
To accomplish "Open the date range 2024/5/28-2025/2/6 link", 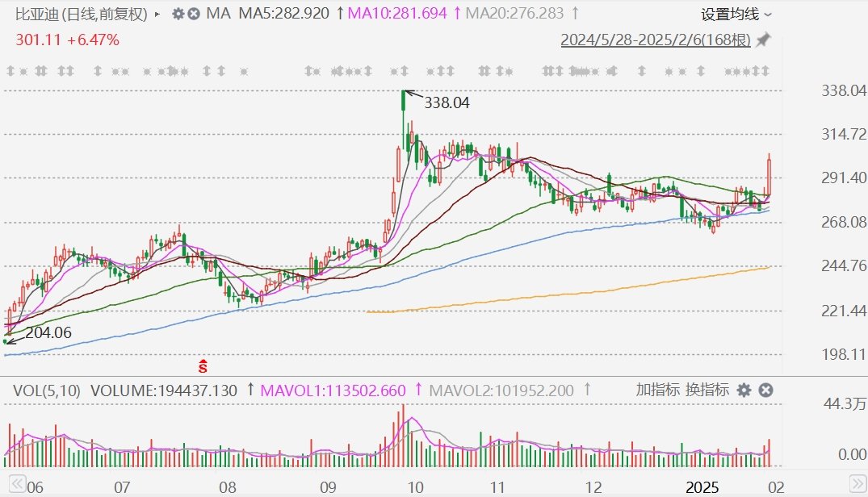I will pos(656,40).
